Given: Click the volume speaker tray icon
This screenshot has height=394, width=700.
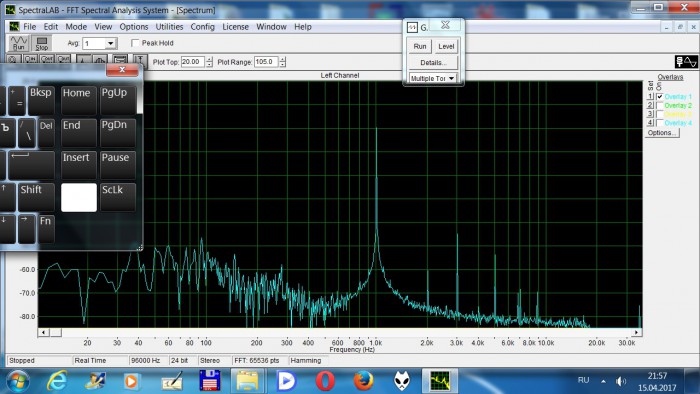Looking at the screenshot, I should click(x=621, y=381).
